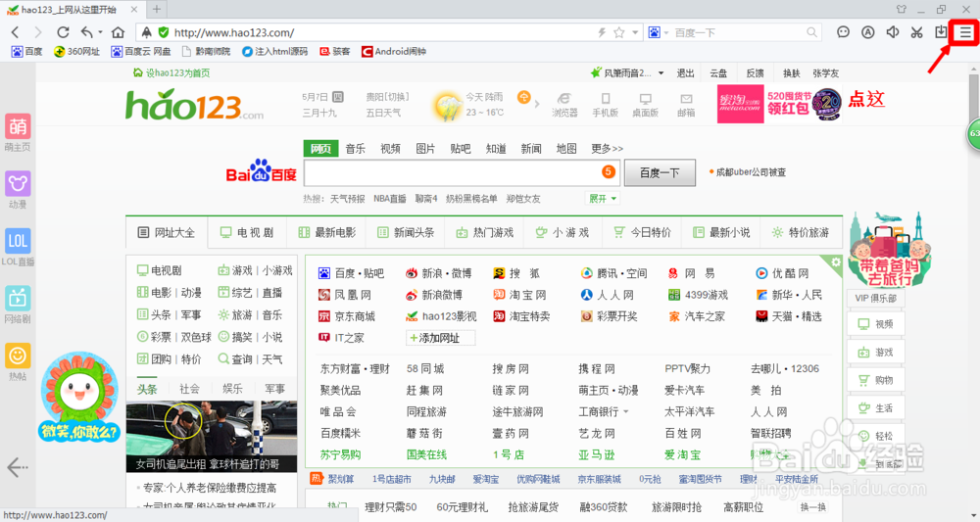The width and height of the screenshot is (980, 522).
Task: Click the browser forward arrow
Action: [38, 32]
